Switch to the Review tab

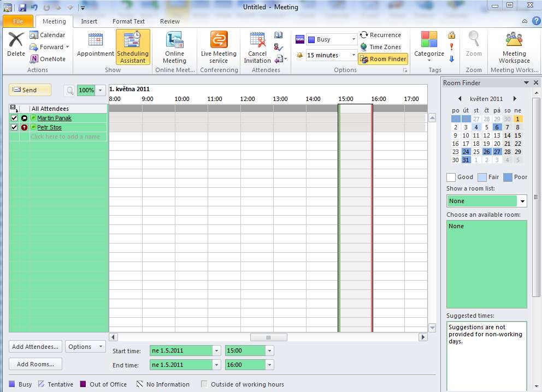[x=170, y=21]
